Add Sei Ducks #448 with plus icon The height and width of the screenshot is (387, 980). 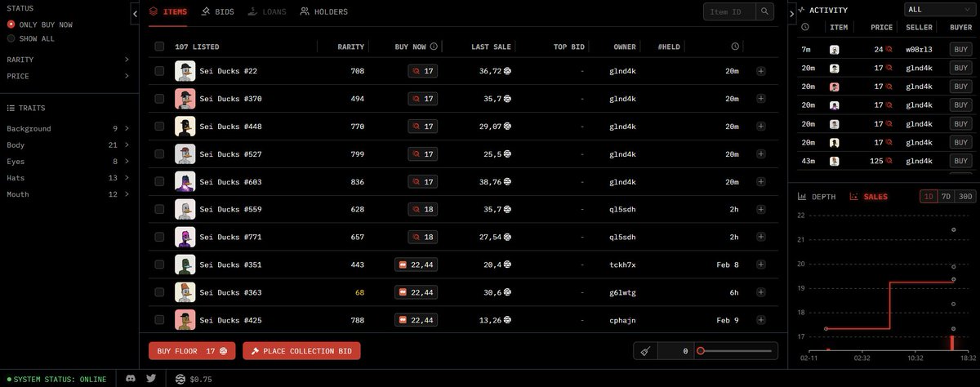pyautogui.click(x=761, y=127)
